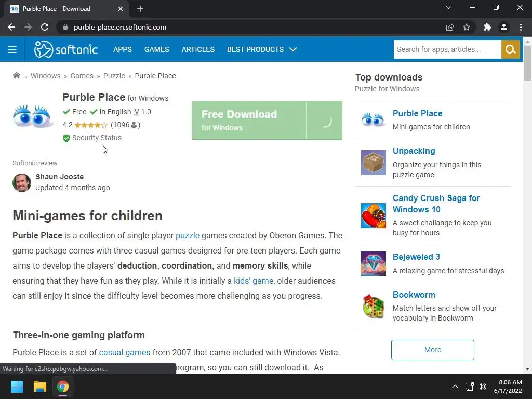
Task: Open Purble Place title in Top downloads
Action: pyautogui.click(x=417, y=113)
